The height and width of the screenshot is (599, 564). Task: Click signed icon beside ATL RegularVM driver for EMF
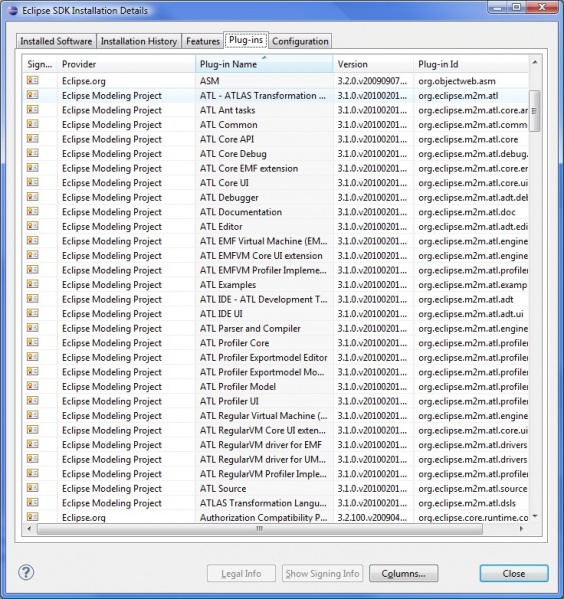point(32,444)
